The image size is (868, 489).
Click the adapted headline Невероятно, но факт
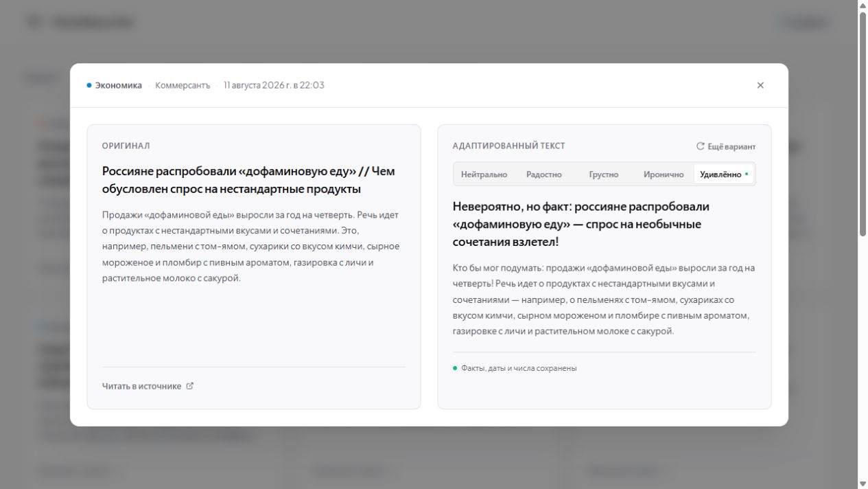[581, 224]
